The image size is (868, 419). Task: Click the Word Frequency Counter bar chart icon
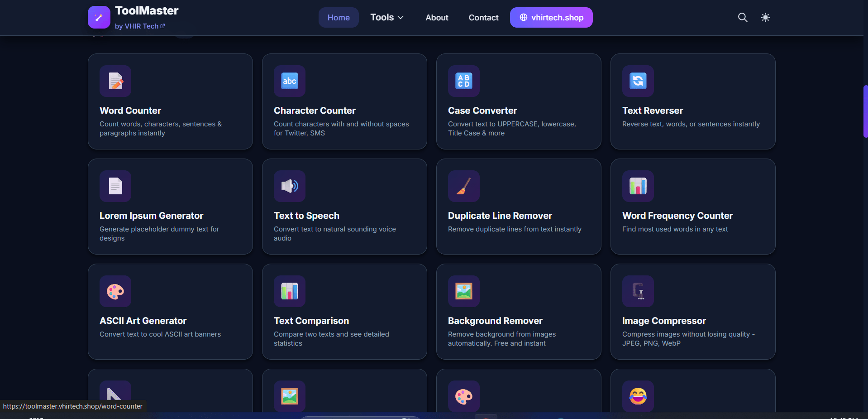638,186
